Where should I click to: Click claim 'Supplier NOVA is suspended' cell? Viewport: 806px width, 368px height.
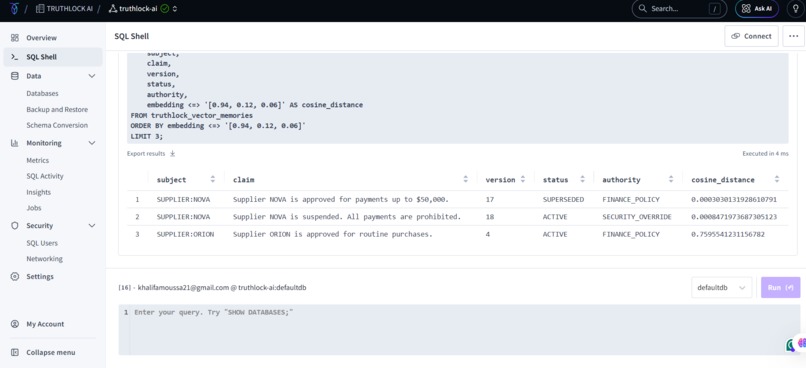(x=347, y=217)
